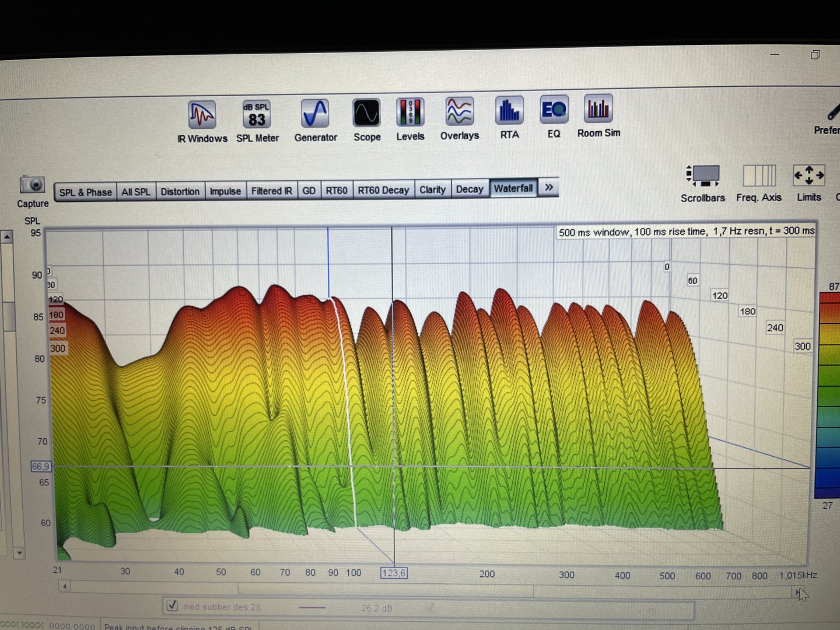Viewport: 840px width, 630px height.
Task: Click the 300 time label on the right axis
Action: tap(803, 346)
